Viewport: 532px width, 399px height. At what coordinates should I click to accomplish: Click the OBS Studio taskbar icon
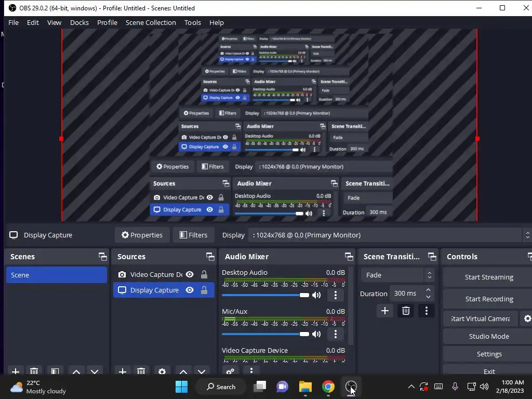(351, 387)
